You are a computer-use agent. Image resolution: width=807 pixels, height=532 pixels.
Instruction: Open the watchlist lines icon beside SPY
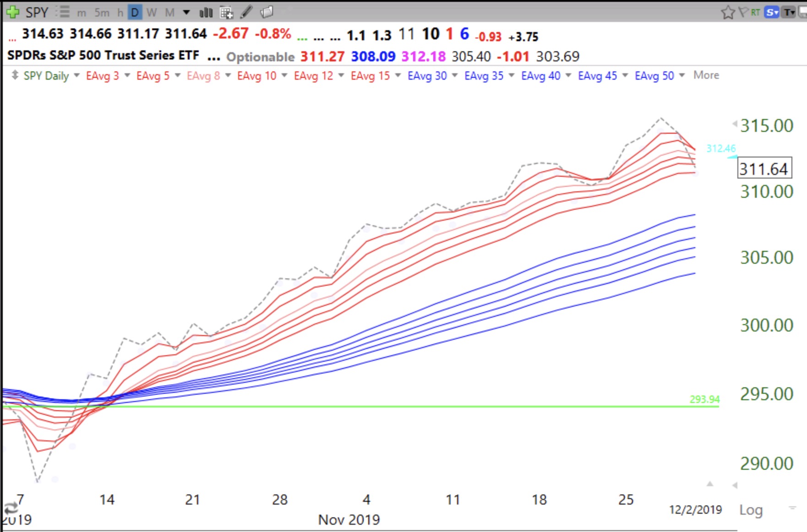[64, 12]
